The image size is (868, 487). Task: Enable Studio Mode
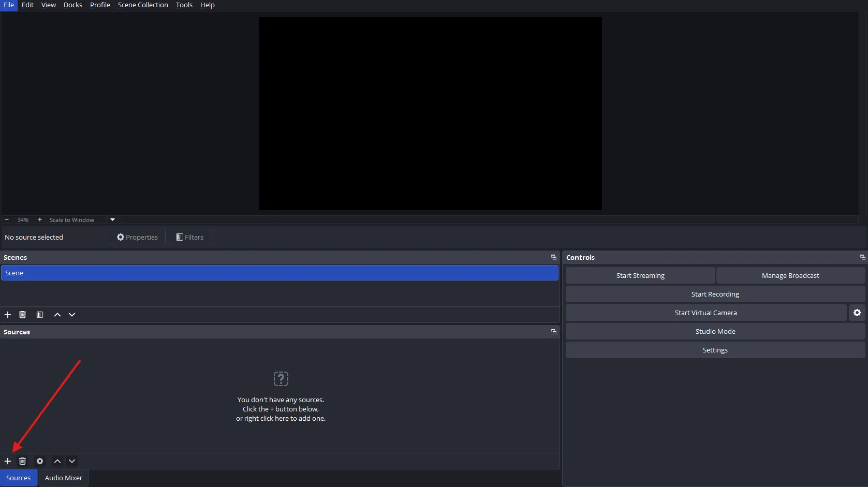click(715, 331)
